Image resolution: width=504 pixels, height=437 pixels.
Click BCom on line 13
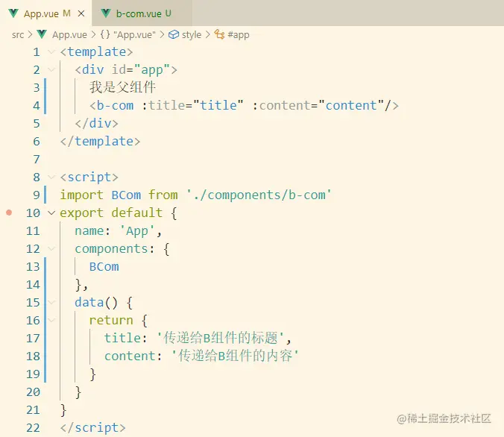(104, 266)
